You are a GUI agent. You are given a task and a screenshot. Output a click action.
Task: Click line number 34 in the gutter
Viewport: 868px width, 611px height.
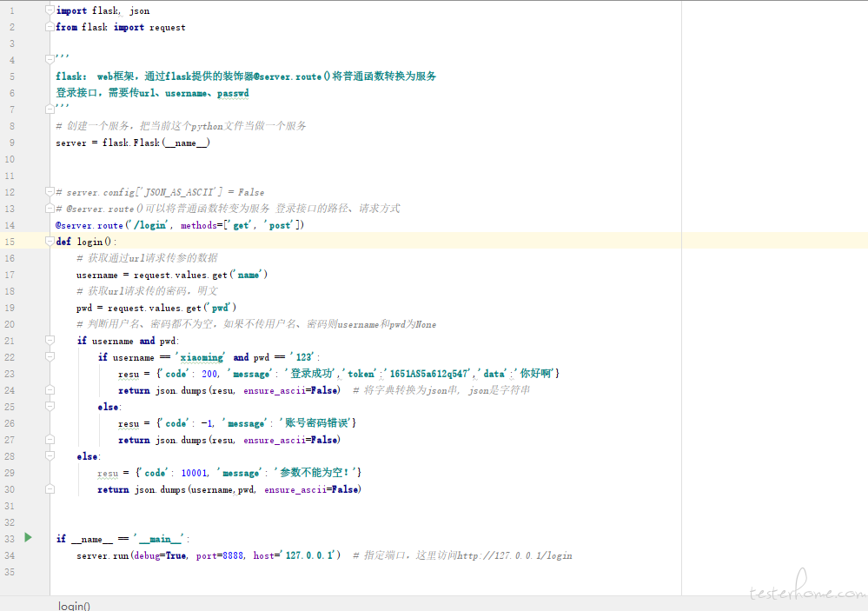click(10, 555)
